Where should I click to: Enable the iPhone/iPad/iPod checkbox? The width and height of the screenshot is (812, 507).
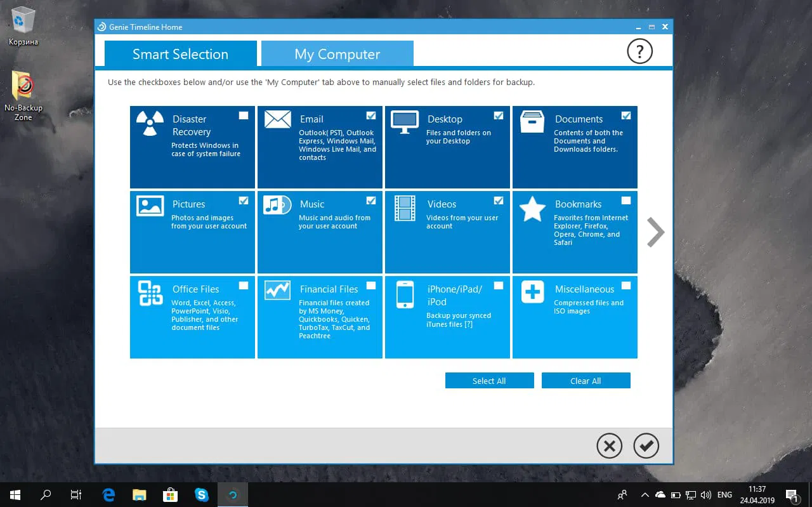pos(499,286)
